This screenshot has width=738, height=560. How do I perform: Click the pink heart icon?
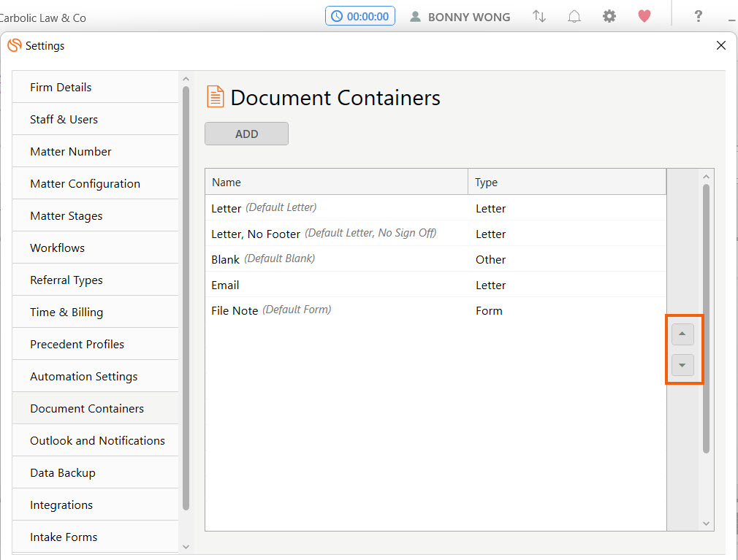tap(644, 16)
